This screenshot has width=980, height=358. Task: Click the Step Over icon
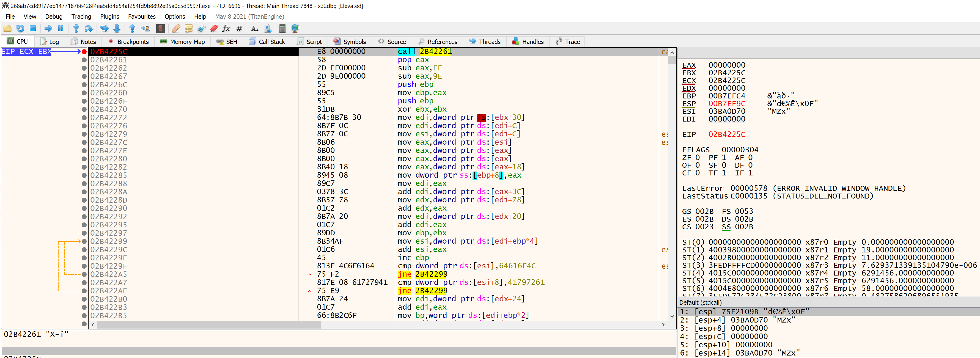89,29
